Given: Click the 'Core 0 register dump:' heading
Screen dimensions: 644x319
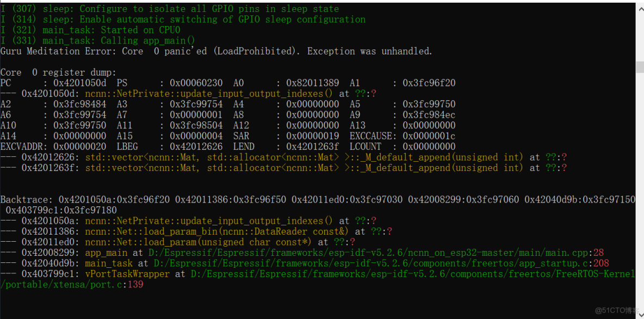Looking at the screenshot, I should 58,72.
